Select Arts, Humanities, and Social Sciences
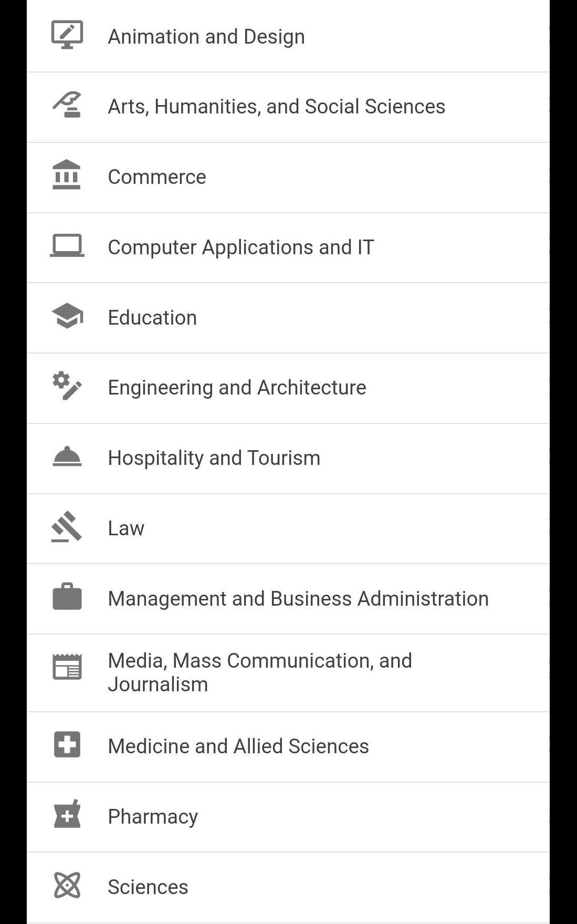 tap(276, 107)
